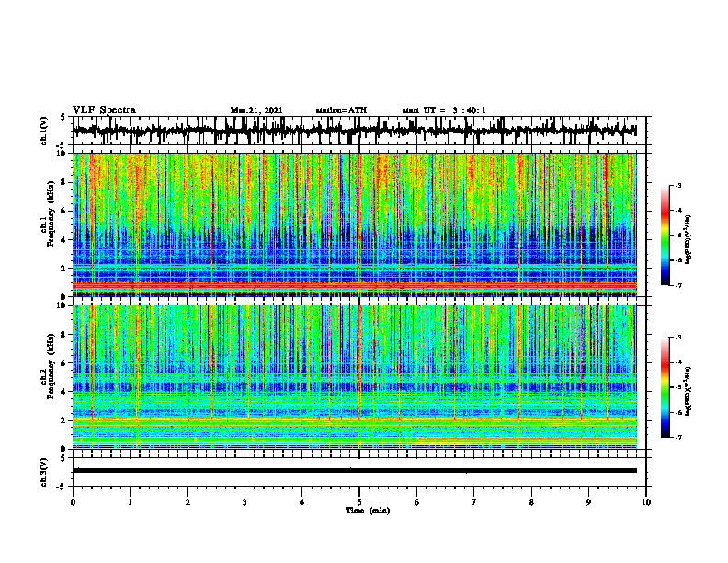Image resolution: width=728 pixels, height=563 pixels.
Task: Click the "-7" label on ch.1 color bar
Action: coord(677,285)
